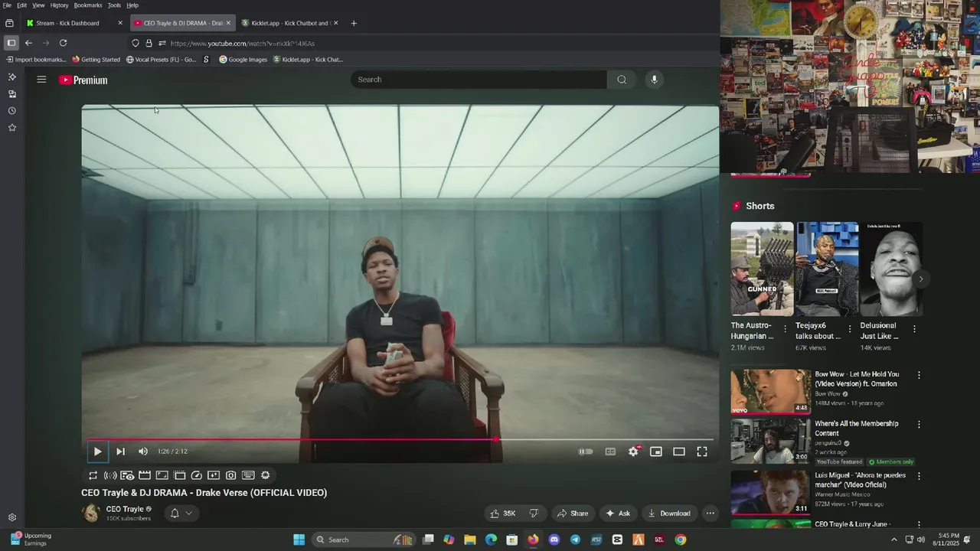Reload the current page
Image resolution: width=980 pixels, height=551 pixels.
(x=63, y=43)
